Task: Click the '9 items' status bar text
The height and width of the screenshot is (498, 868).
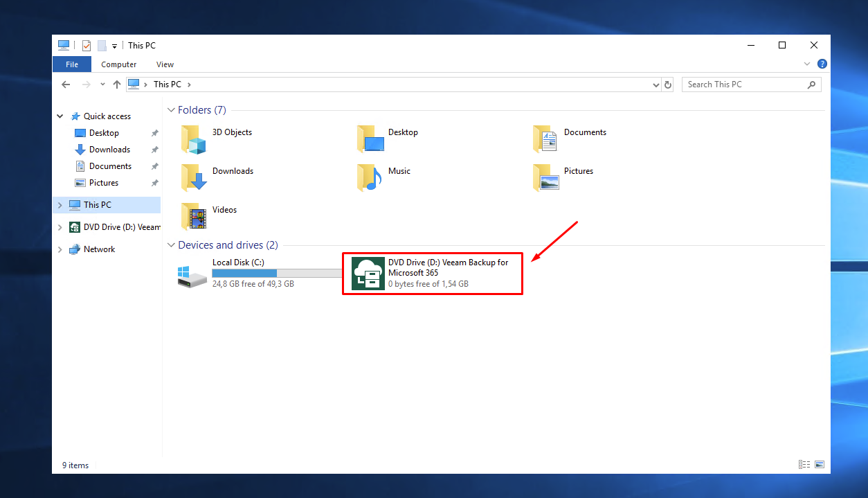Action: 75,465
